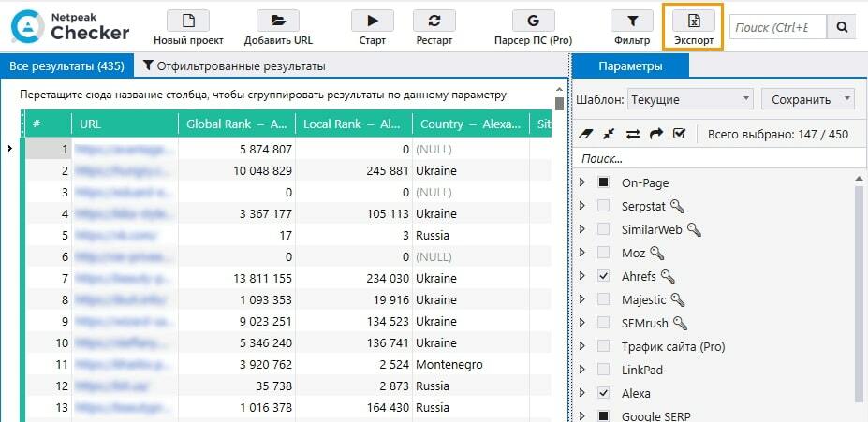This screenshot has width=868, height=422.
Task: Open the Add URL (Добавить URL) folder icon
Action: [278, 21]
